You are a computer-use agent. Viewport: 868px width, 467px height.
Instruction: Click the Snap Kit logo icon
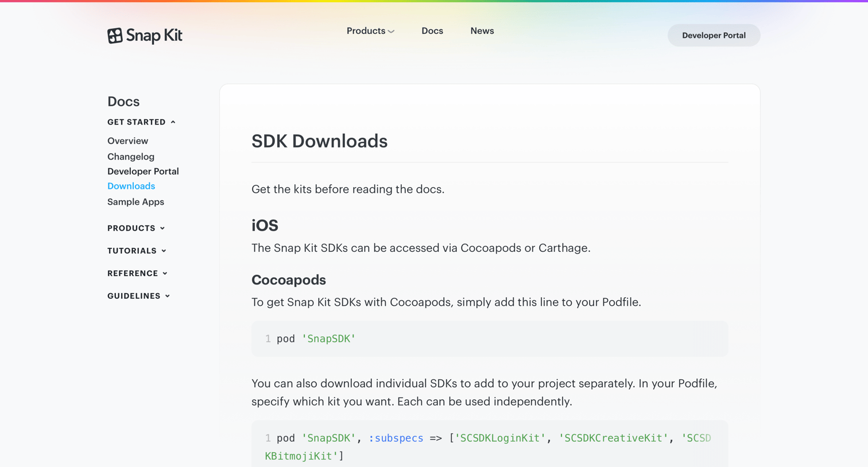(x=115, y=36)
